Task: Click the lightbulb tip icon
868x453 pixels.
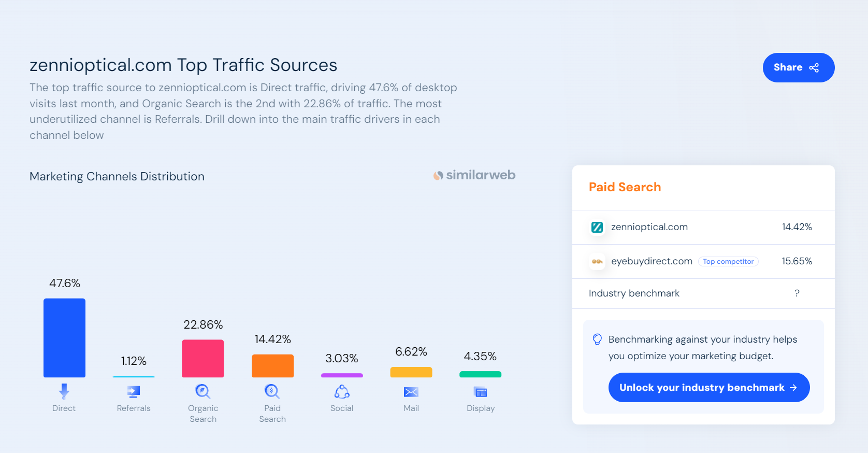Action: click(x=597, y=339)
